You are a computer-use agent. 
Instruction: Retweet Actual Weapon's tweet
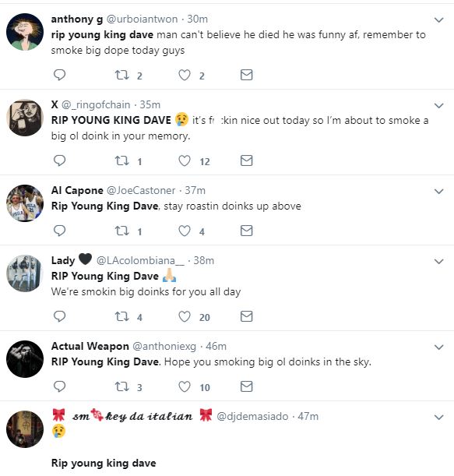tap(122, 386)
